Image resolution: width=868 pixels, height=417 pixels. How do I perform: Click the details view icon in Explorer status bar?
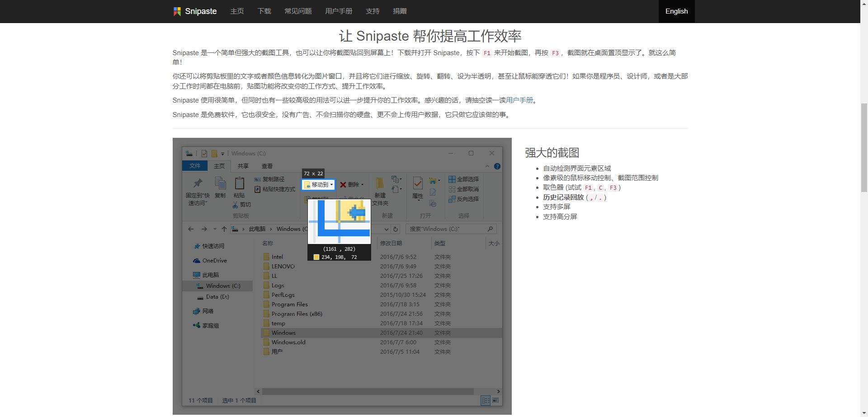click(486, 400)
